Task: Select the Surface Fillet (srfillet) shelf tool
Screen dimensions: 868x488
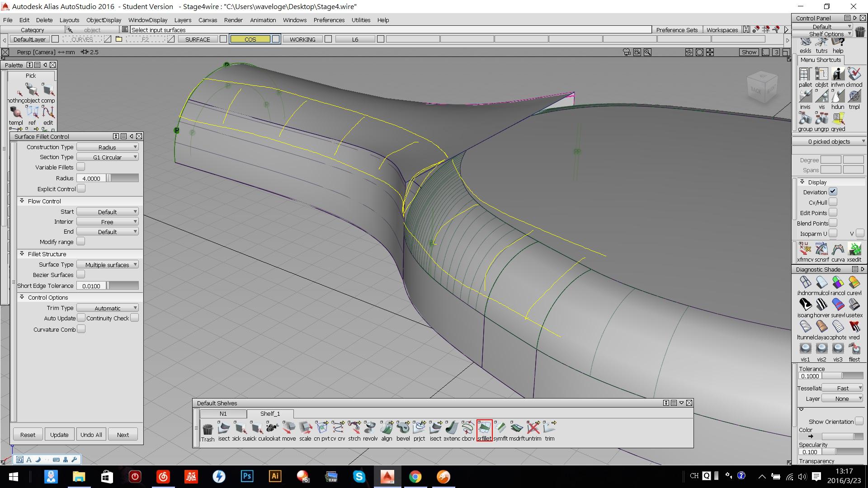Action: (x=484, y=427)
